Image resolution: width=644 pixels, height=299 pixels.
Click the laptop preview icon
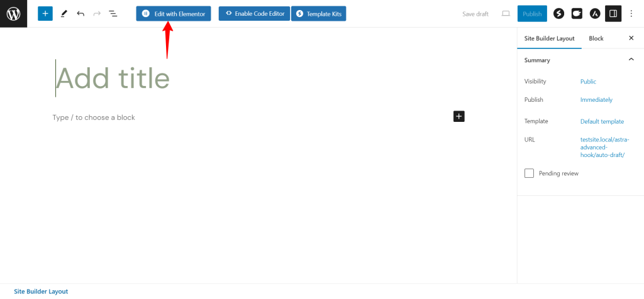tap(506, 14)
